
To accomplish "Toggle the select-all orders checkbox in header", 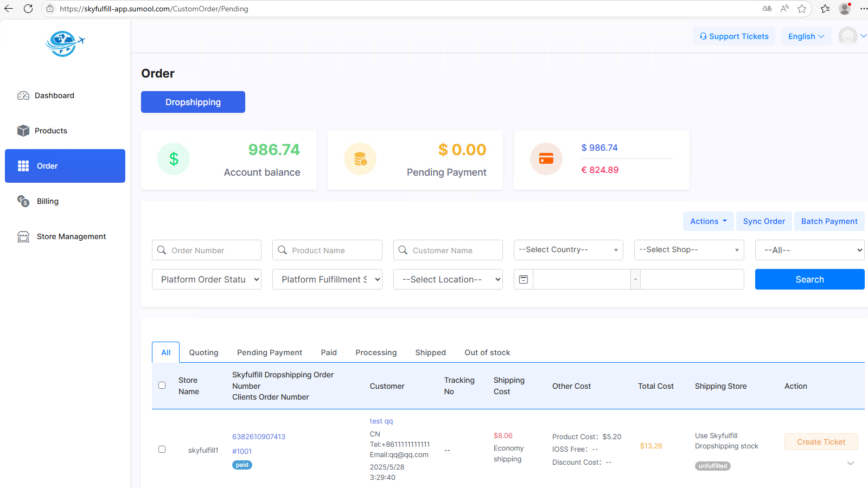I will click(x=162, y=386).
